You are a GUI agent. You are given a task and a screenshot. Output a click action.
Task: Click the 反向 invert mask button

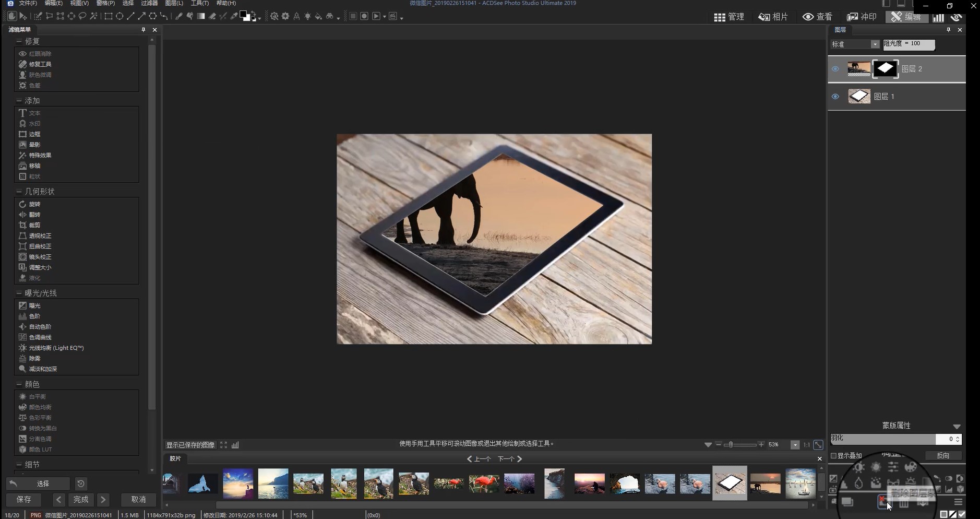(943, 456)
